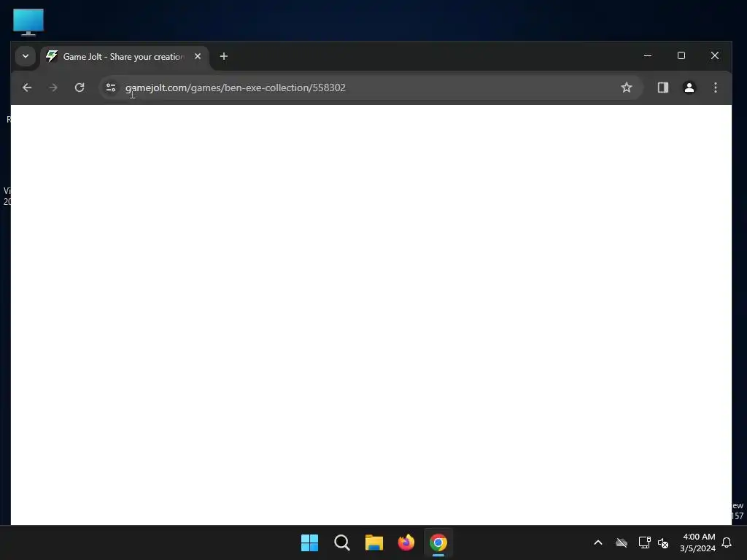The height and width of the screenshot is (560, 747).
Task: Toggle the Chrome side panel
Action: point(663,87)
